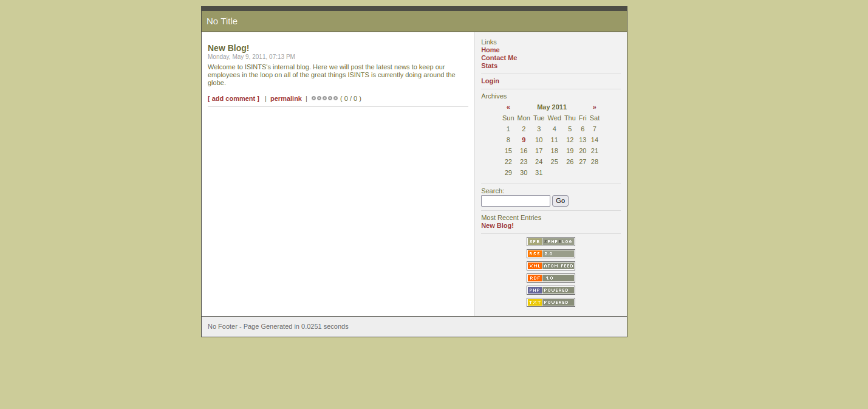Screen dimensions: 868x409
Task: Rate the post with the fifth star
Action: pyautogui.click(x=335, y=98)
